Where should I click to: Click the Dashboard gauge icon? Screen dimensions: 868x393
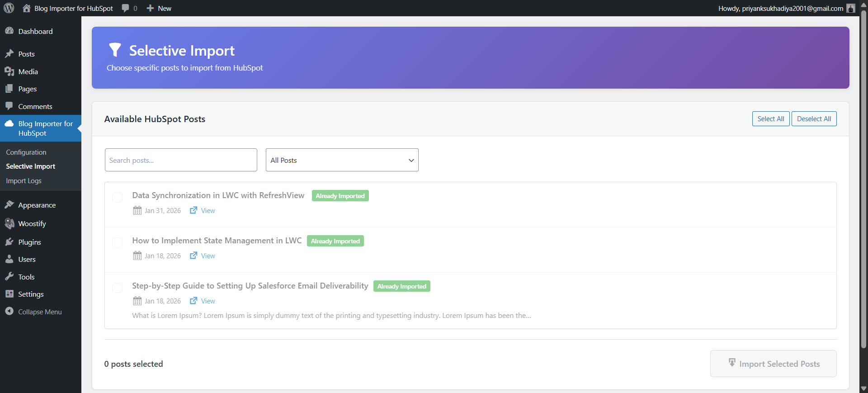[x=9, y=31]
